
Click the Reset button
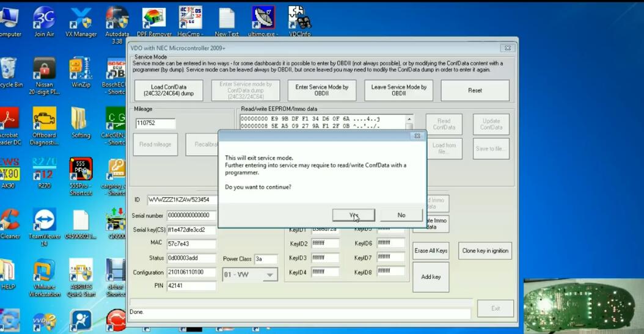pos(475,90)
